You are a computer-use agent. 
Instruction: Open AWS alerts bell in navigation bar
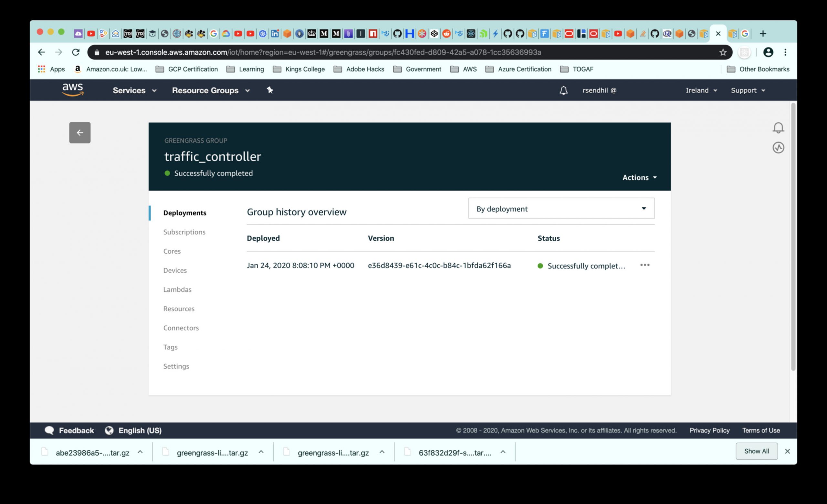click(x=563, y=90)
